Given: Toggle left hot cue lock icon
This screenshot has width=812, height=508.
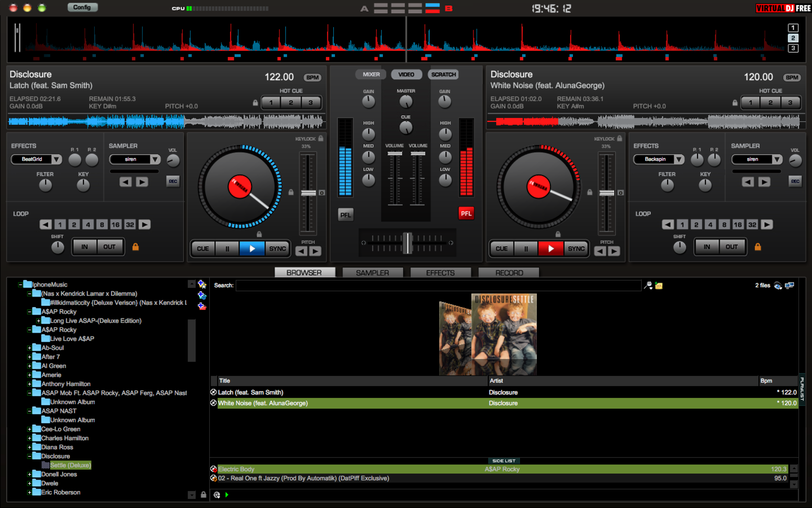Looking at the screenshot, I should coord(255,103).
